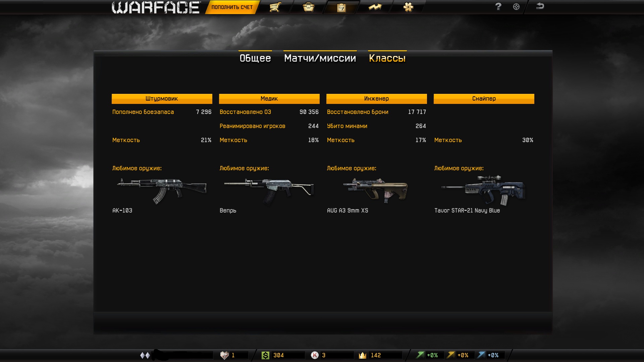644x362 pixels.
Task: Click the 304 dollar balance value
Action: (x=278, y=355)
